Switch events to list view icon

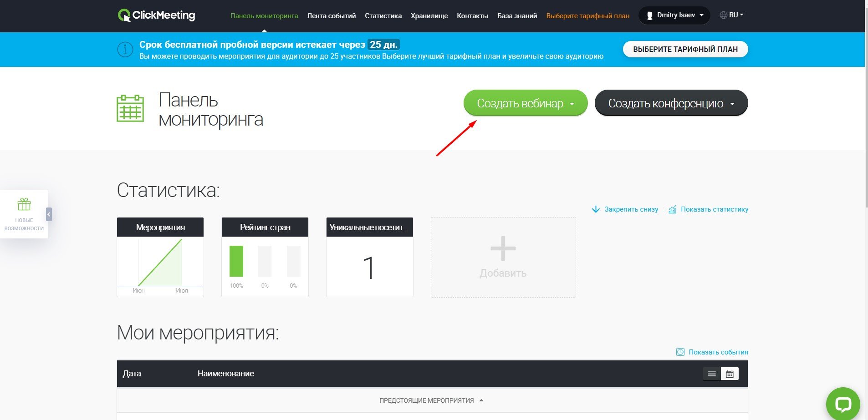pos(712,374)
